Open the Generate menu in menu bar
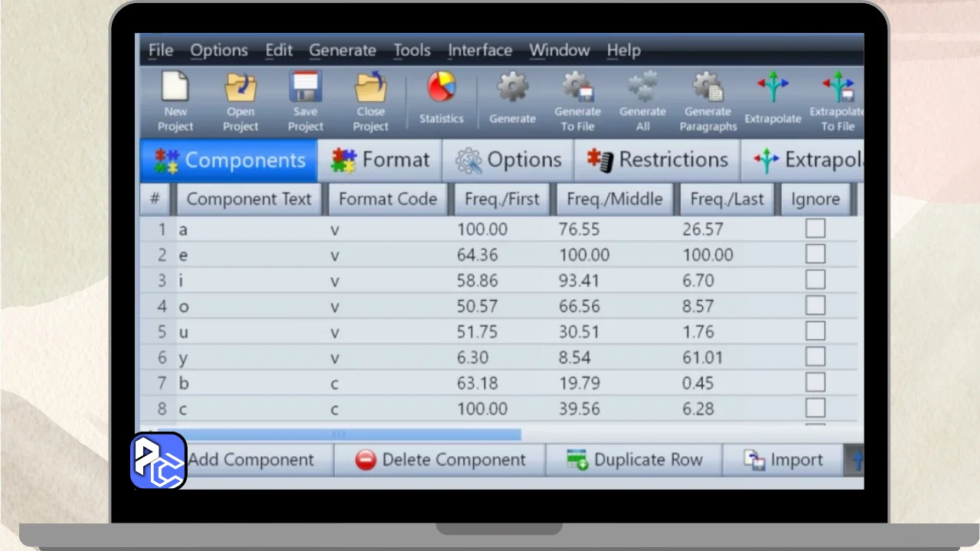The image size is (980, 551). pyautogui.click(x=342, y=51)
